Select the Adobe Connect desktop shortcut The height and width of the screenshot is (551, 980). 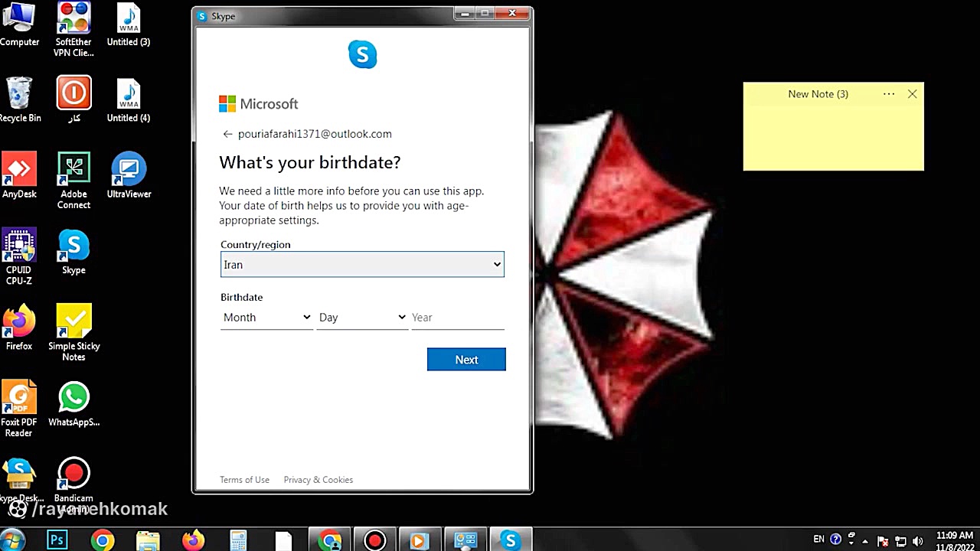coord(73,181)
